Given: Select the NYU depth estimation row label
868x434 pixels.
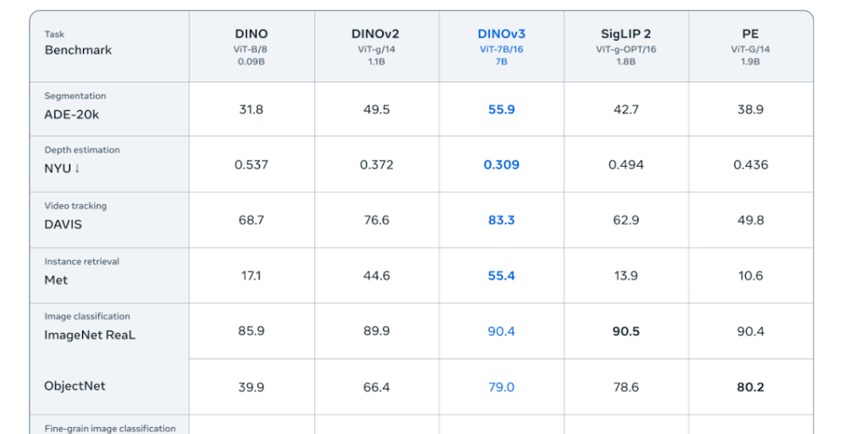Looking at the screenshot, I should (63, 168).
